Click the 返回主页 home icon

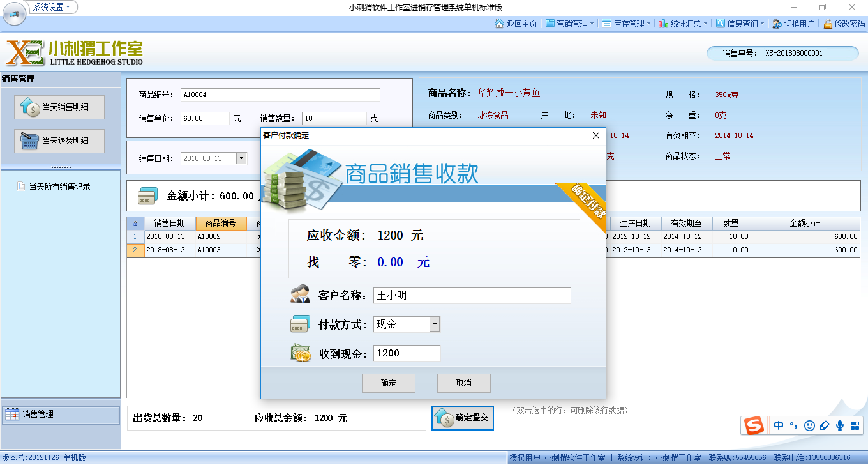click(499, 24)
